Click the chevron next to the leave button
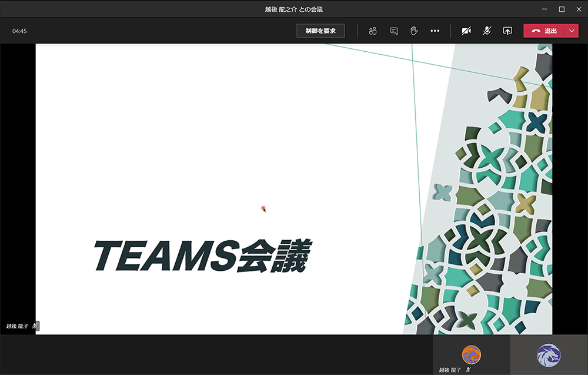Viewport: 588px width, 375px height. pyautogui.click(x=571, y=30)
